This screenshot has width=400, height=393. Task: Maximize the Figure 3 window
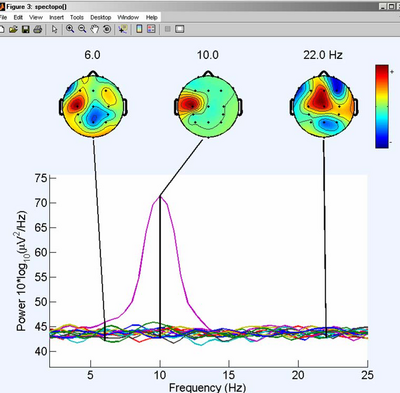392,6
